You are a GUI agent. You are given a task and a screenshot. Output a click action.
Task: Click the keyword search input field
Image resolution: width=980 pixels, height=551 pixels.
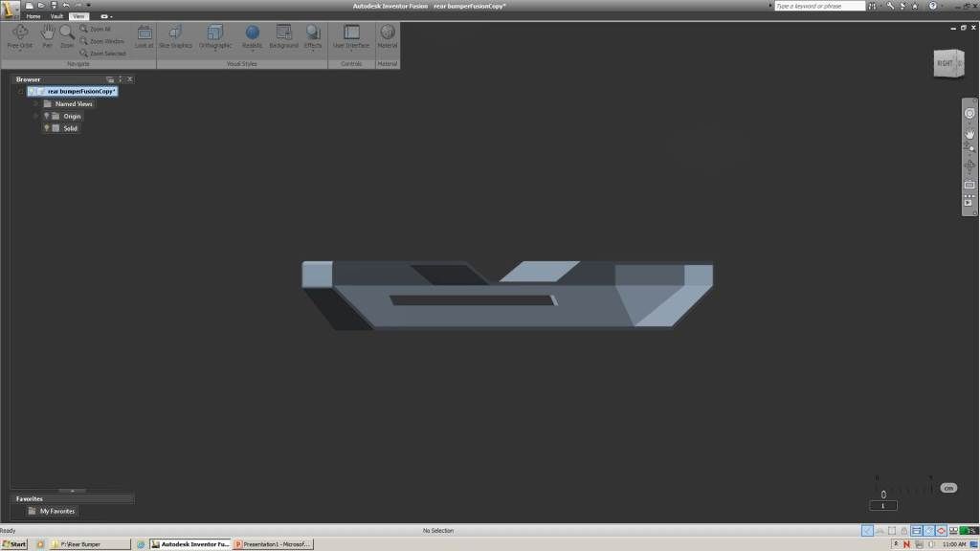[819, 6]
